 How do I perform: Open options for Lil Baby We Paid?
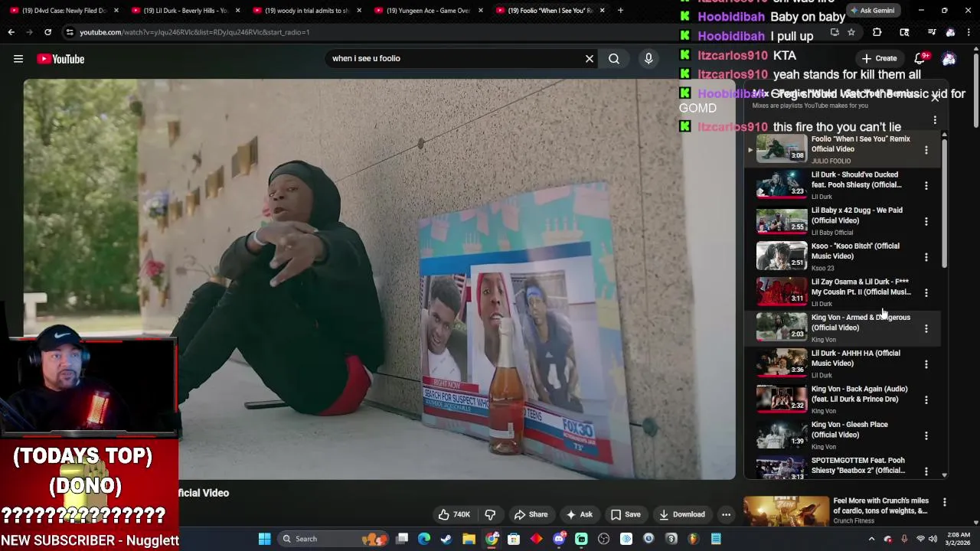coord(926,221)
